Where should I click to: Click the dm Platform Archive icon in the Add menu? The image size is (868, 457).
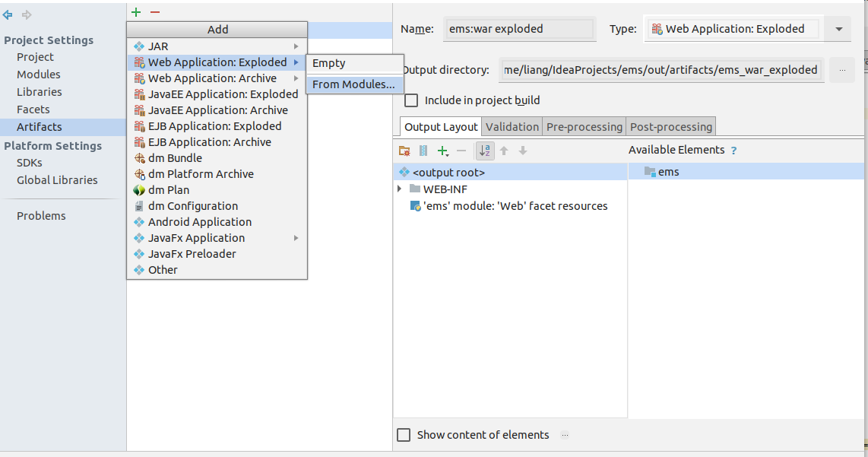(x=140, y=174)
